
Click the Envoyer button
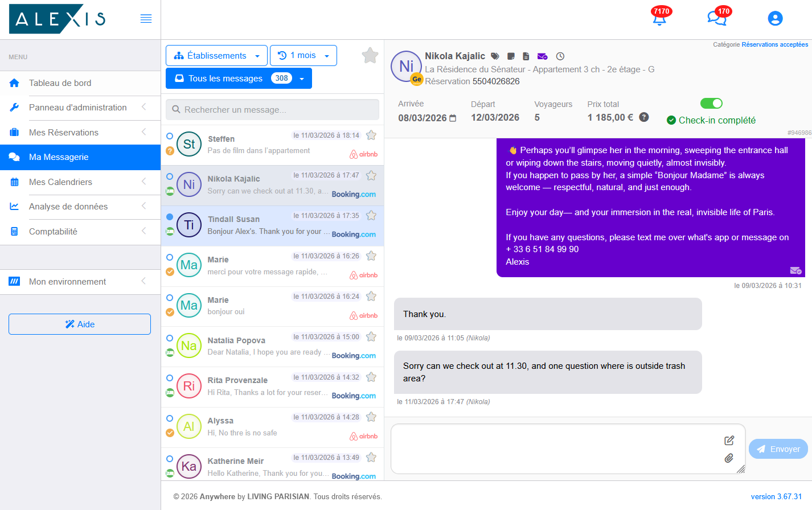tap(778, 449)
